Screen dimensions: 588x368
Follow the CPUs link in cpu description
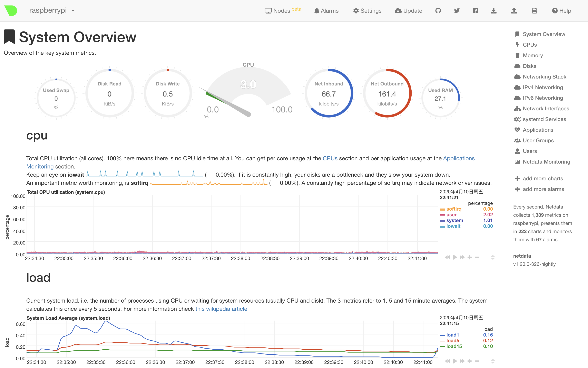330,158
